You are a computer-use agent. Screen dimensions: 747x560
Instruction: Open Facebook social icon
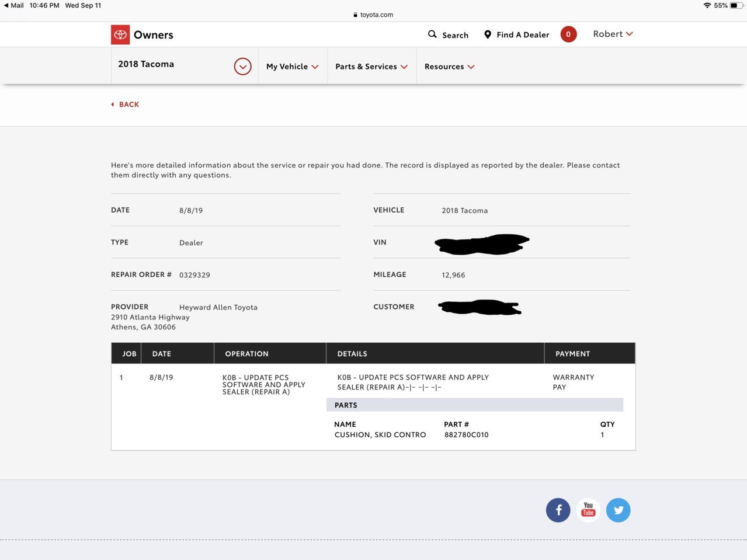click(x=558, y=510)
